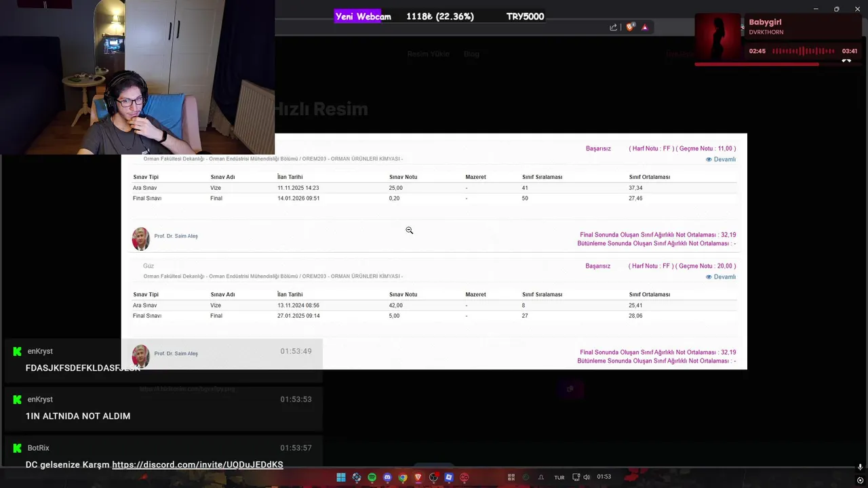The image size is (868, 488).
Task: Click Sınav Notu header in second table
Action: click(x=403, y=294)
